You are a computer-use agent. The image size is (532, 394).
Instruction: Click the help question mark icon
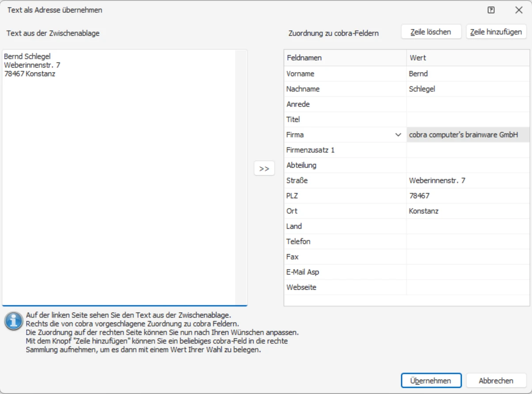(491, 10)
